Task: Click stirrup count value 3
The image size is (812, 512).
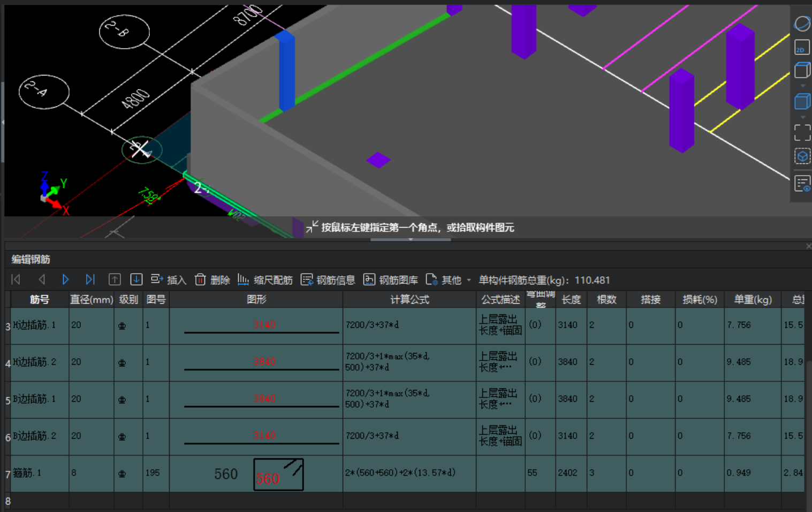Action: 591,473
